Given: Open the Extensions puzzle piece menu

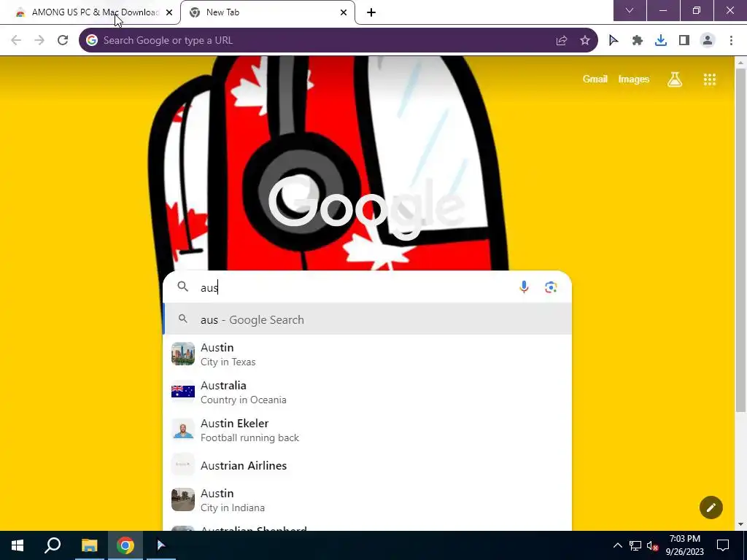Looking at the screenshot, I should click(638, 41).
